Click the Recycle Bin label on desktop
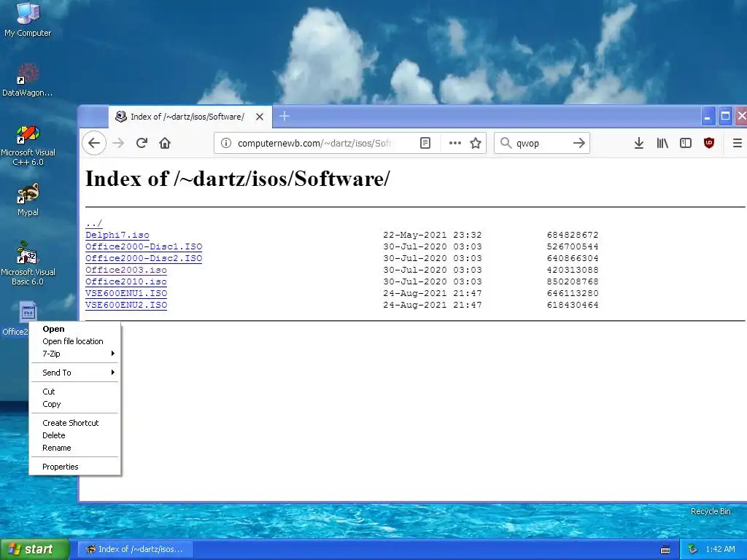 (711, 511)
